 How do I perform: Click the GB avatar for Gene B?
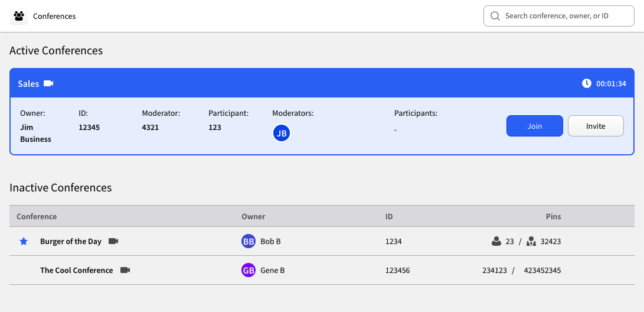pyautogui.click(x=249, y=270)
